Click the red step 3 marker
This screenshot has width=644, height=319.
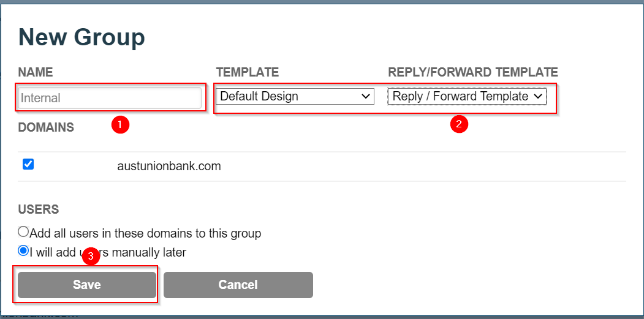(x=91, y=257)
